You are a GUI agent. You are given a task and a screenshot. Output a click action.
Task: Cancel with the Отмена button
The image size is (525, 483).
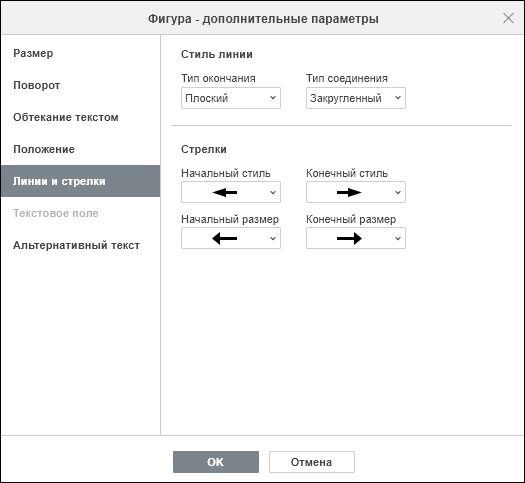pos(312,462)
